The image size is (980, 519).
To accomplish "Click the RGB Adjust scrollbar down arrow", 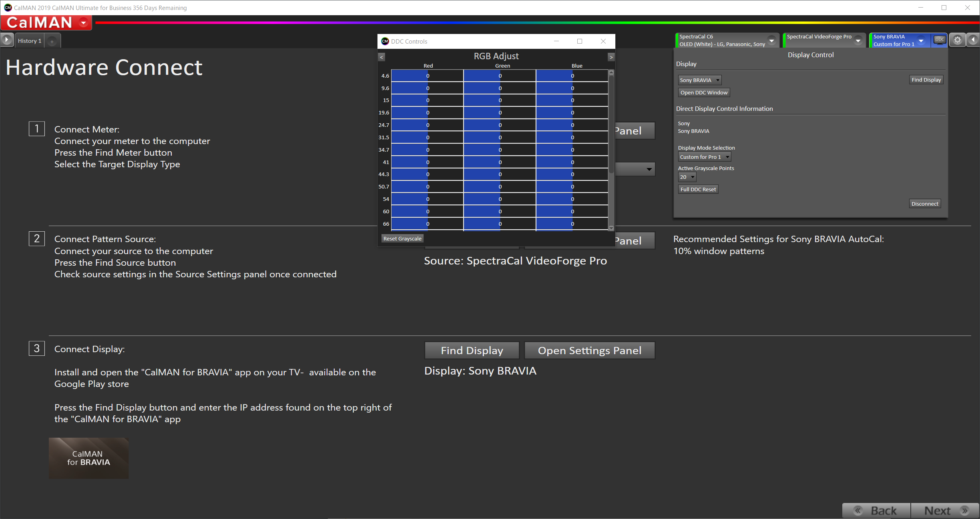I will (x=611, y=228).
